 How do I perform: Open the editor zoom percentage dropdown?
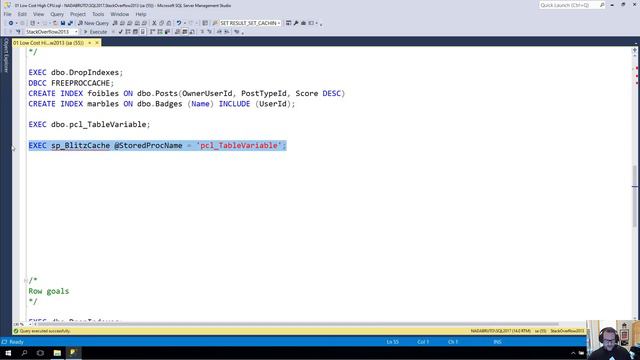click(30, 324)
